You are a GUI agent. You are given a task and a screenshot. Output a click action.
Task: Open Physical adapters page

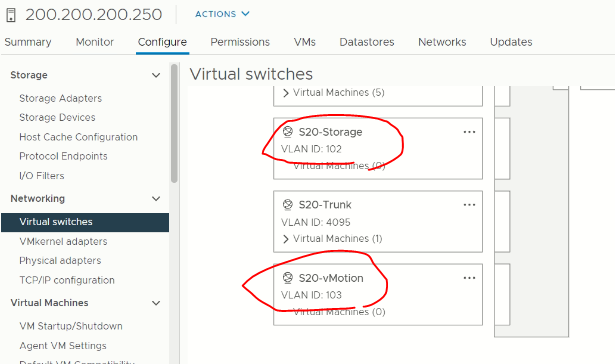pyautogui.click(x=60, y=260)
